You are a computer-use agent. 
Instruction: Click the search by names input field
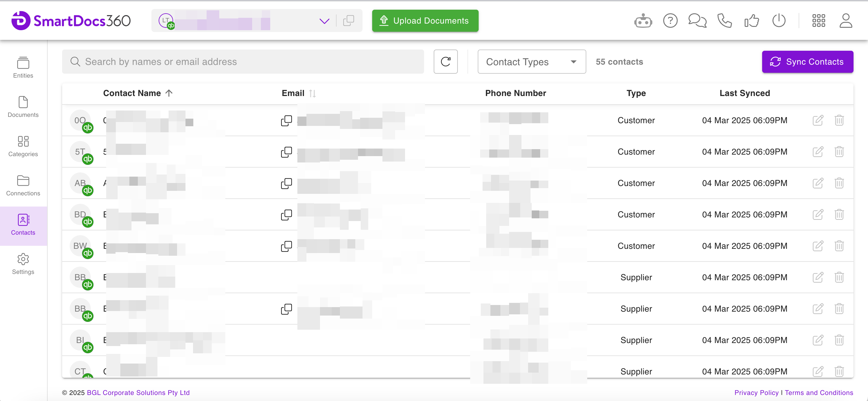coord(242,62)
